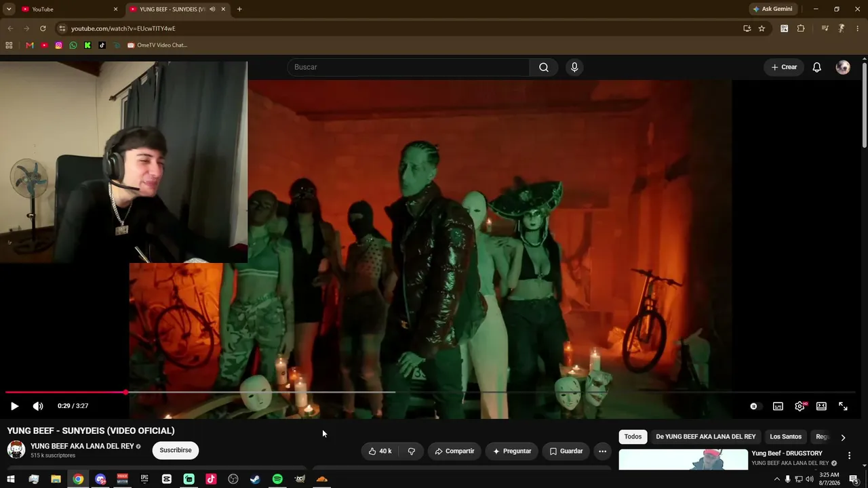868x488 pixels.
Task: Open more actions ellipsis below the video
Action: 602,451
